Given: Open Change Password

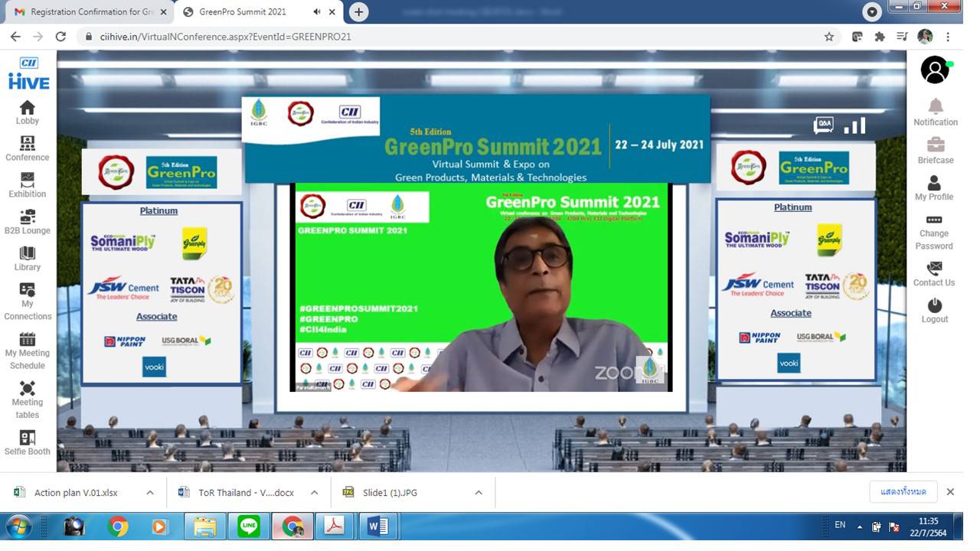Looking at the screenshot, I should [934, 231].
